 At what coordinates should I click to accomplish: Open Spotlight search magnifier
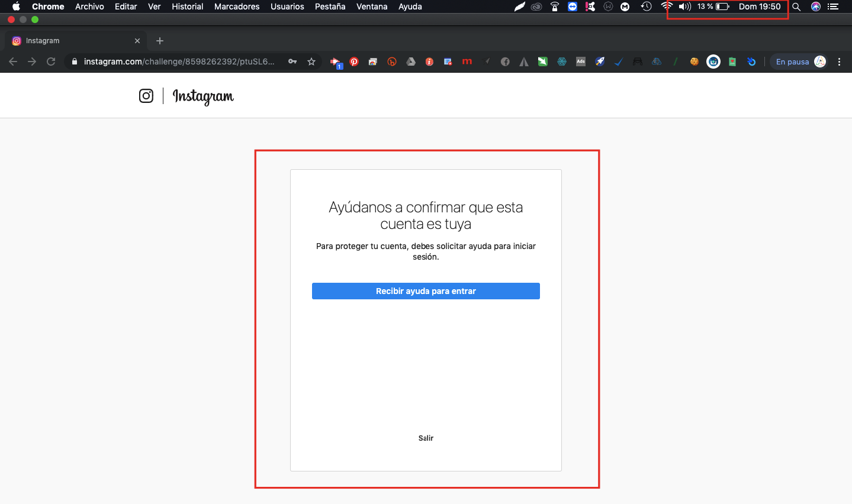796,7
